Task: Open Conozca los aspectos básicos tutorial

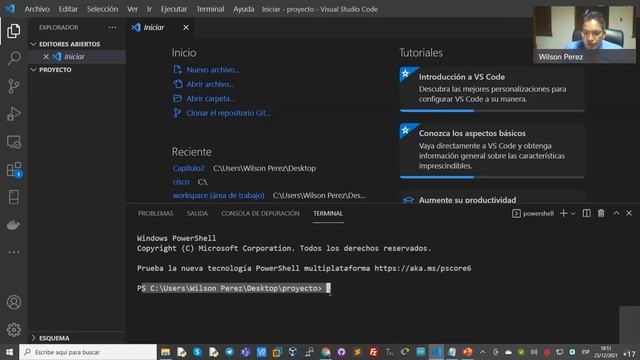Action: coord(492,150)
